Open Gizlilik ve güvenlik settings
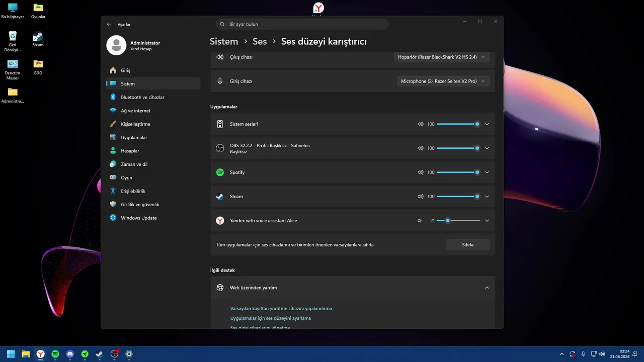This screenshot has width=644, height=362. (153, 205)
